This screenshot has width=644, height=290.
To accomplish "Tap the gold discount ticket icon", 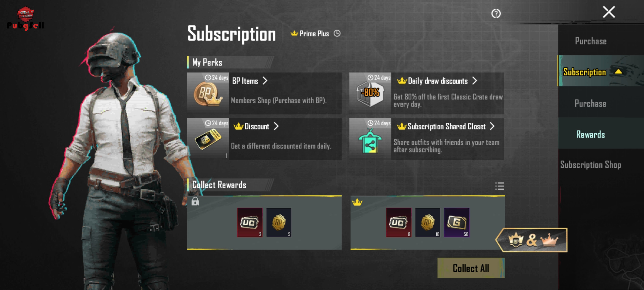I will [208, 139].
